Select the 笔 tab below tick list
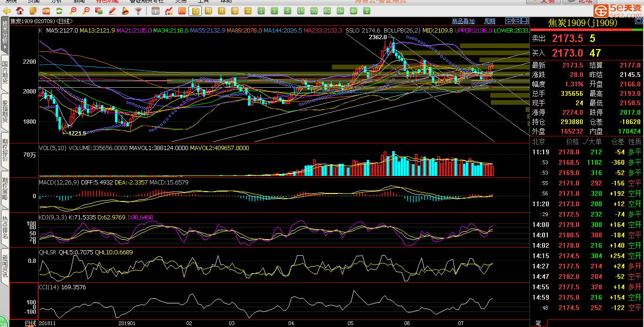This screenshot has width=644, height=327. (538, 323)
